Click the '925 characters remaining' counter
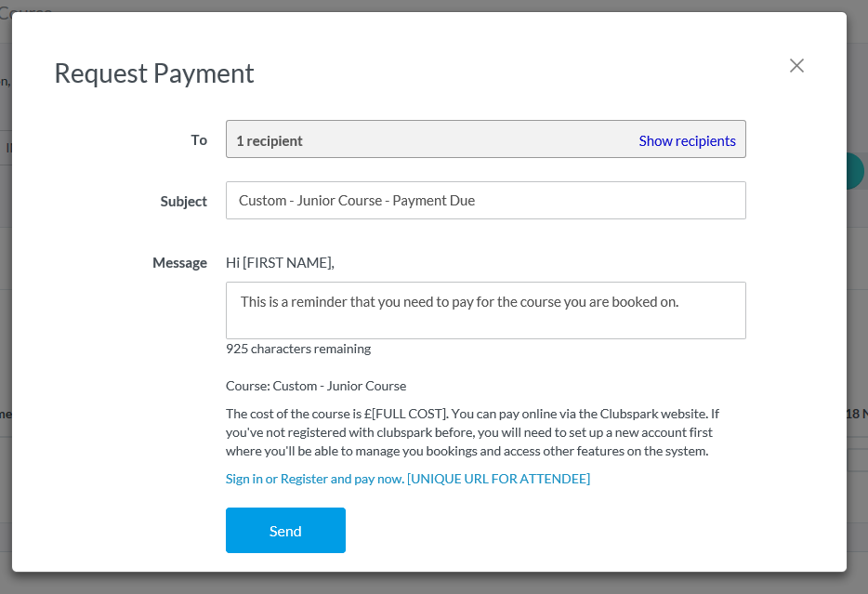The width and height of the screenshot is (868, 594). [298, 349]
